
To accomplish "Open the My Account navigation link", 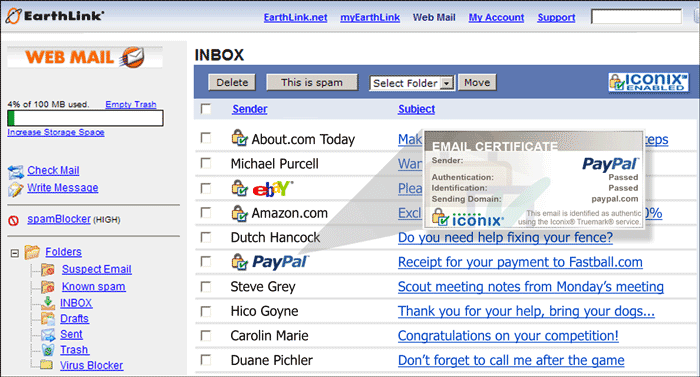I will tap(496, 17).
